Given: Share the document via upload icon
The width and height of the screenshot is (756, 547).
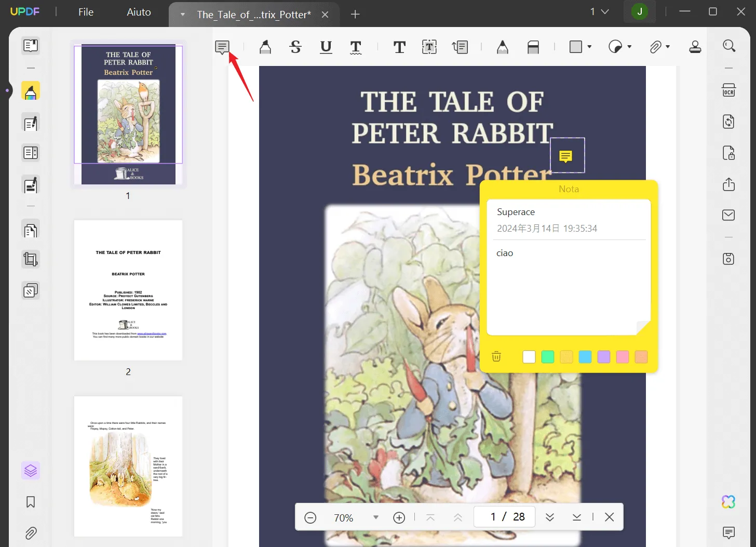Looking at the screenshot, I should (729, 184).
